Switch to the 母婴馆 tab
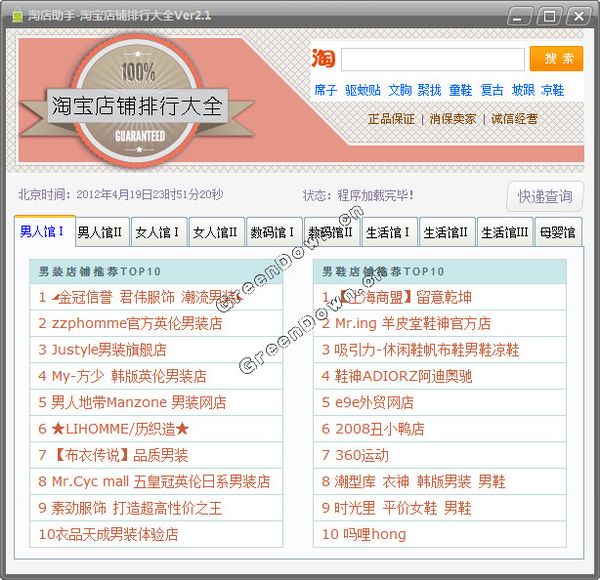 558,232
